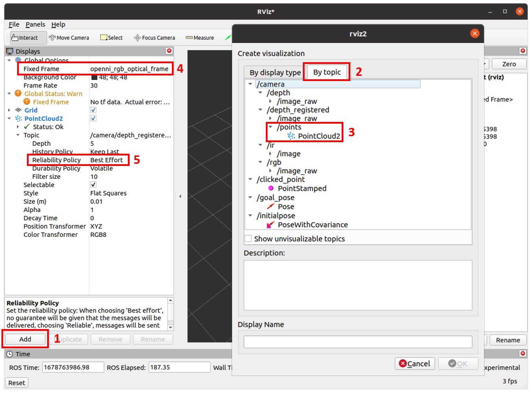Select the Pose arrow icon
This screenshot has height=393, width=532.
pos(271,206)
